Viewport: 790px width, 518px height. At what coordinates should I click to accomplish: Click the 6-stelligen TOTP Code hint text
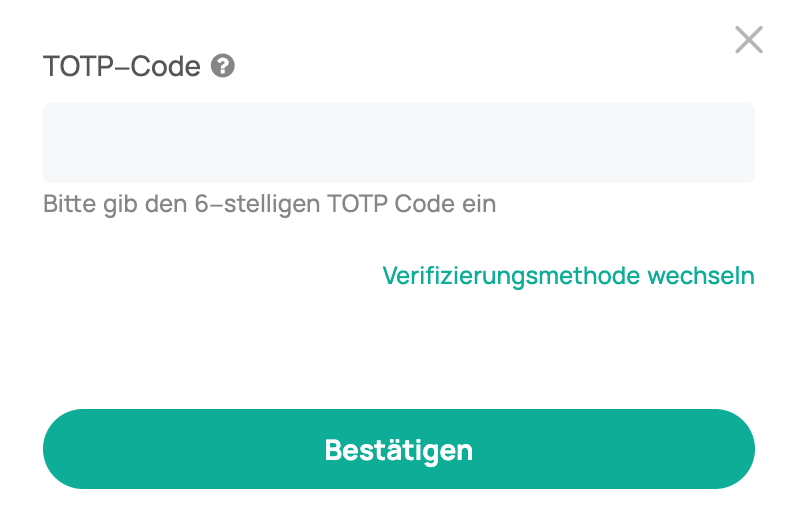click(x=269, y=204)
